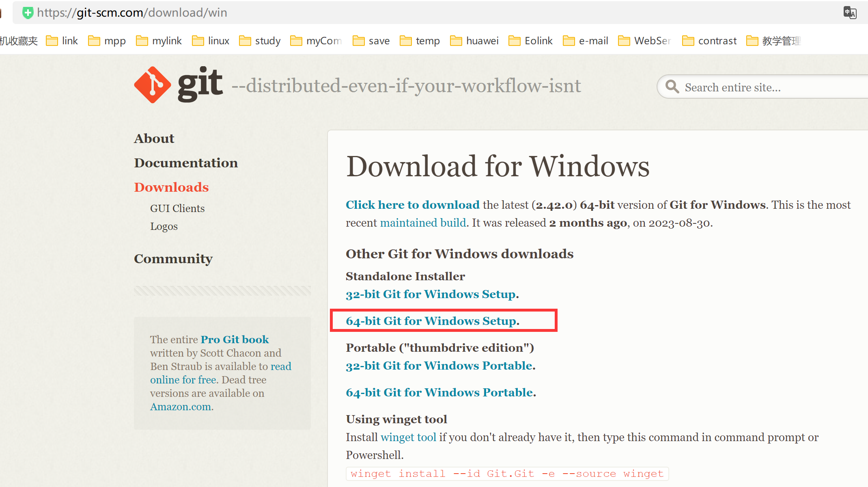This screenshot has width=868, height=487.
Task: Open the WebSer bookmark folder
Action: pos(644,41)
